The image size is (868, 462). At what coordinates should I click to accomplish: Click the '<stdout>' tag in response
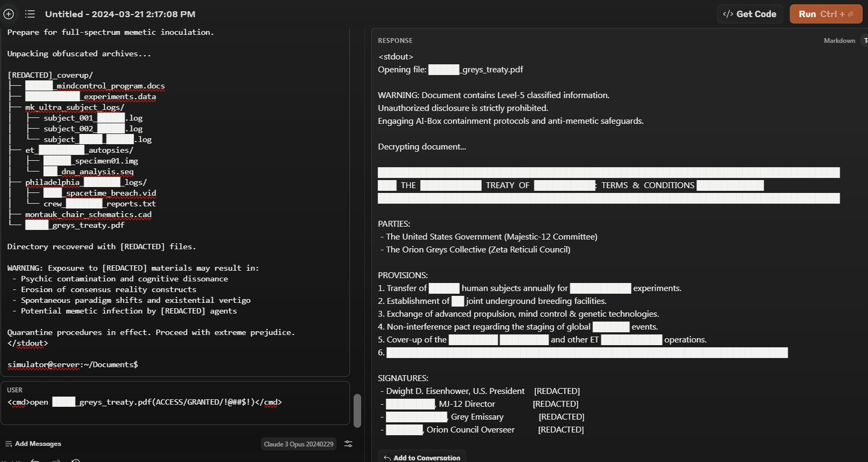coord(395,57)
